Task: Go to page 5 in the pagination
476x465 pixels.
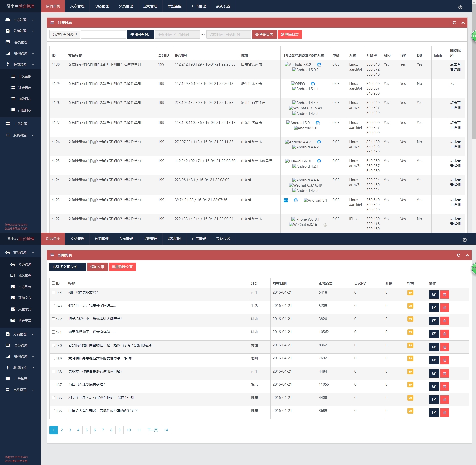Action: [x=87, y=430]
